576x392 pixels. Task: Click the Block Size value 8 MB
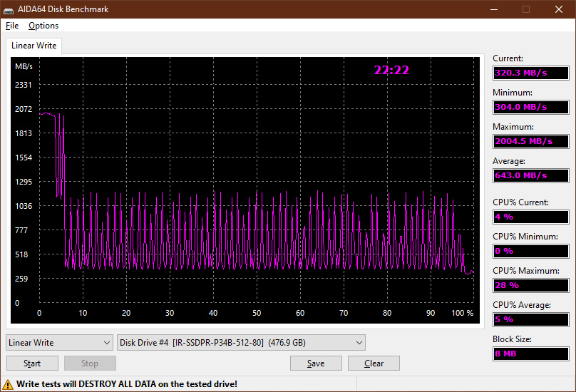(x=531, y=354)
